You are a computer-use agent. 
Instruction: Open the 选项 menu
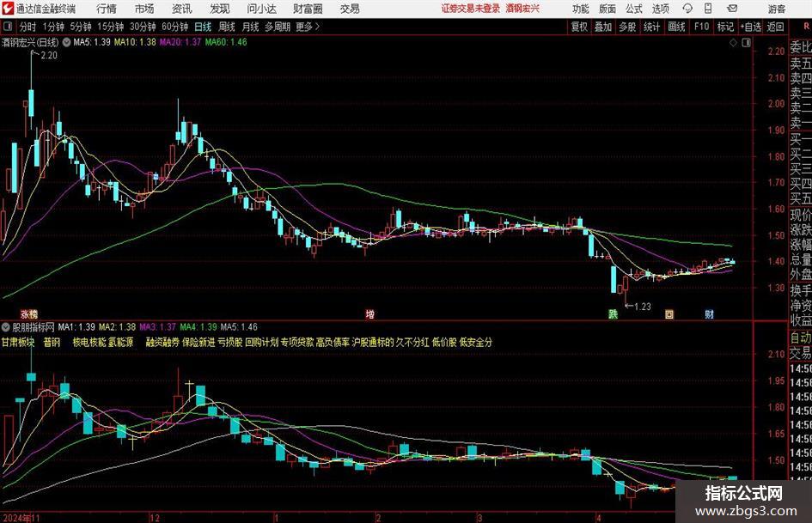click(x=661, y=9)
